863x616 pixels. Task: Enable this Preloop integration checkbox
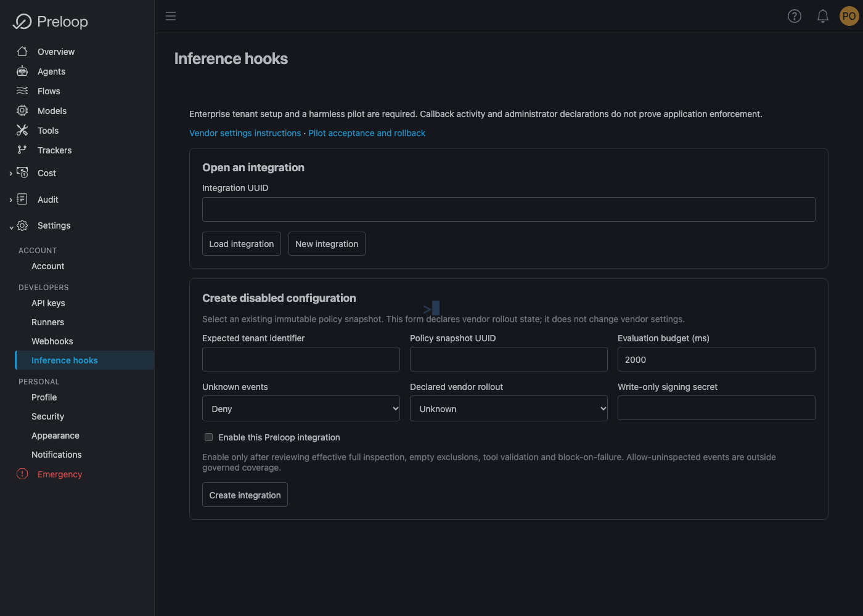(x=208, y=437)
